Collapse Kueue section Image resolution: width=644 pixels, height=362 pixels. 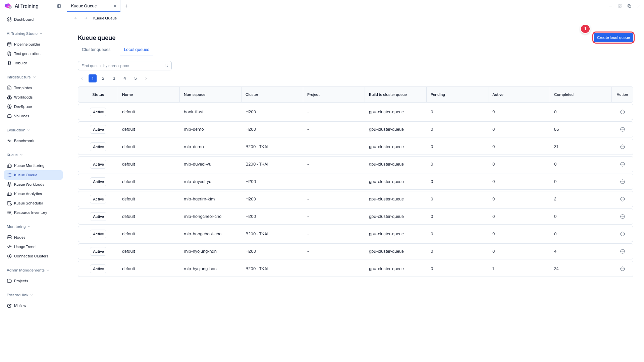[15, 155]
